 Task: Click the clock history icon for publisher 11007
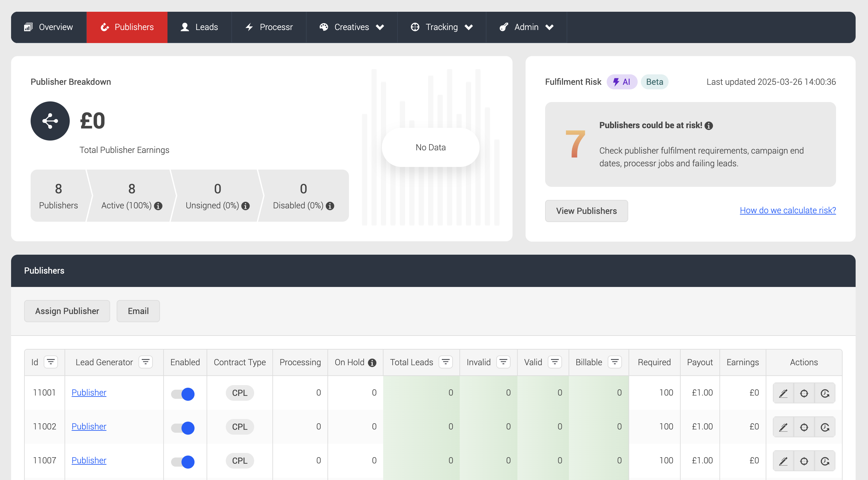(x=825, y=461)
